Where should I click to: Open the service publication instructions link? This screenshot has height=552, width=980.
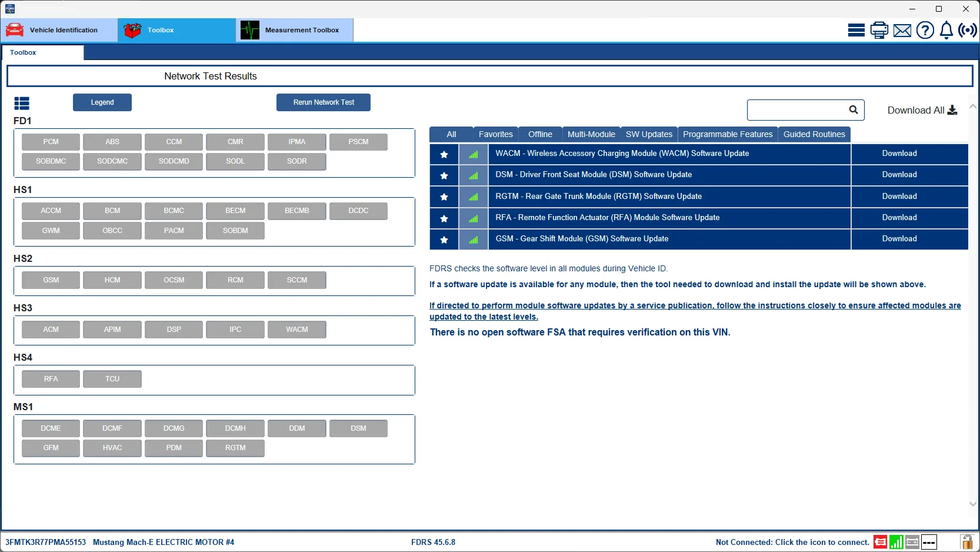pyautogui.click(x=695, y=311)
